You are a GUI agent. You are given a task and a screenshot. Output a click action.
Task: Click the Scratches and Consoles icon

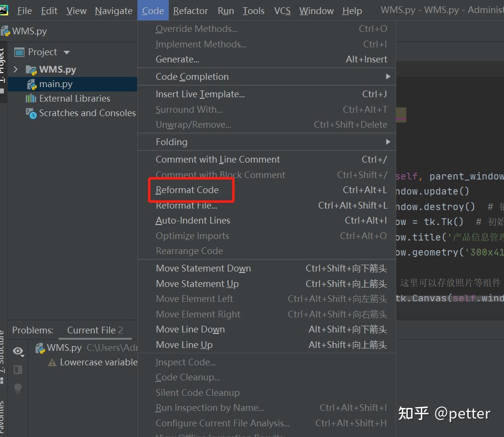click(30, 113)
